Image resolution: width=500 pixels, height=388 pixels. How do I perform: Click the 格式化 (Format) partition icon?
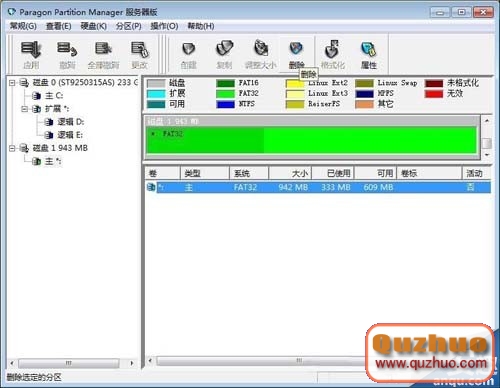pos(332,49)
